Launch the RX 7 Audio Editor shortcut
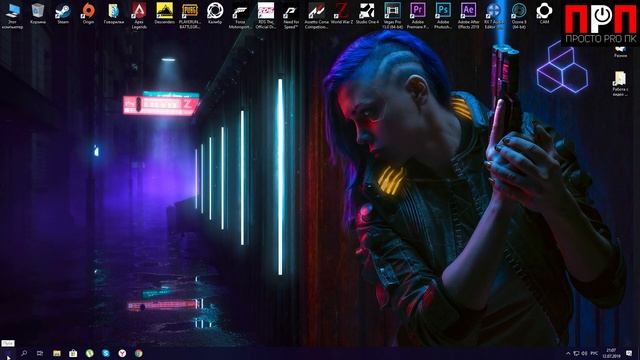The height and width of the screenshot is (360, 640). [x=493, y=16]
